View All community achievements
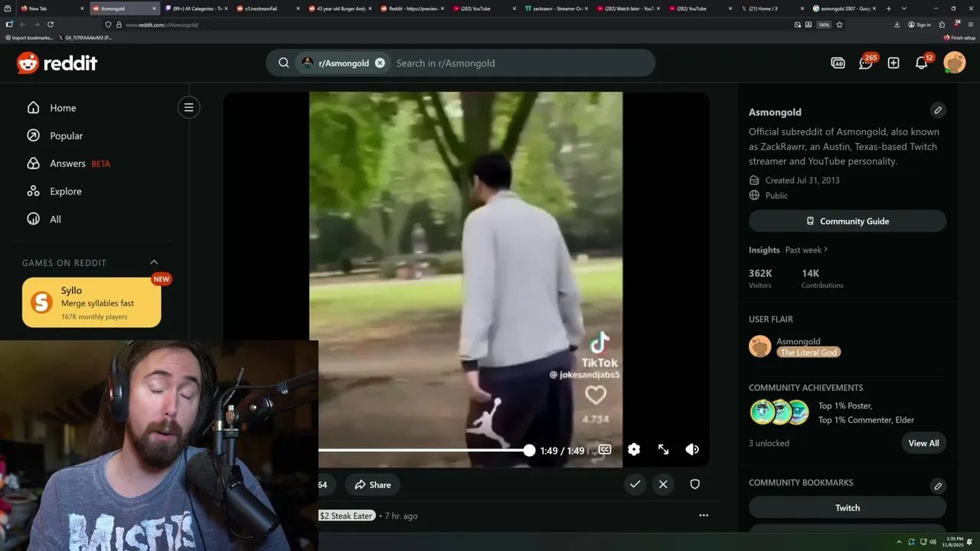The image size is (980, 551). coord(923,443)
